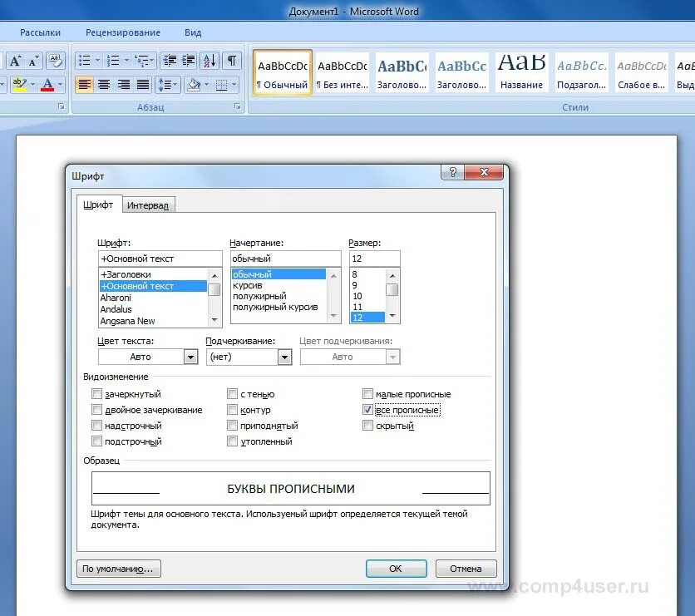Toggle the надстрочный checkbox
This screenshot has width=695, height=616.
pos(96,426)
